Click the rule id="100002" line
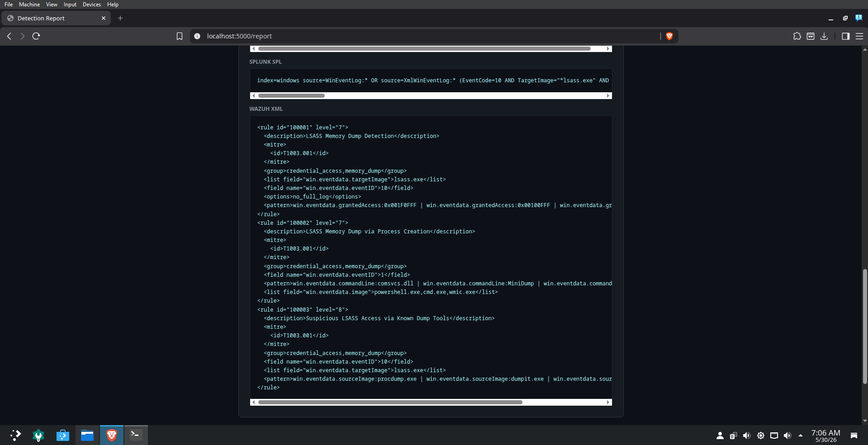The image size is (868, 445). coord(303,223)
